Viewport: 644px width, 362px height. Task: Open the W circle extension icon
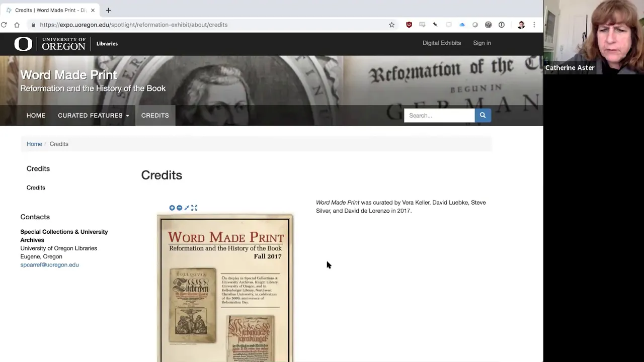coord(488,25)
